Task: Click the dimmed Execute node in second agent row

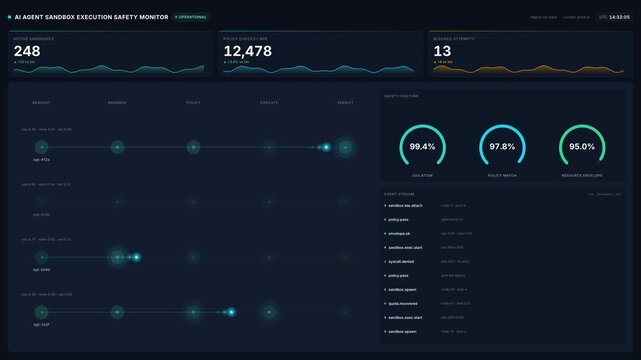Action: 269,202
